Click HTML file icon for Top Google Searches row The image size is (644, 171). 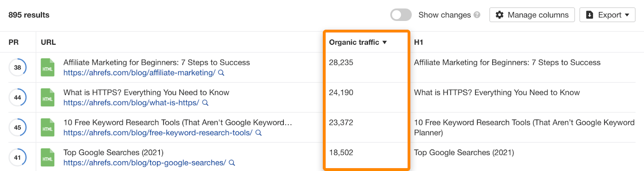[x=47, y=158]
